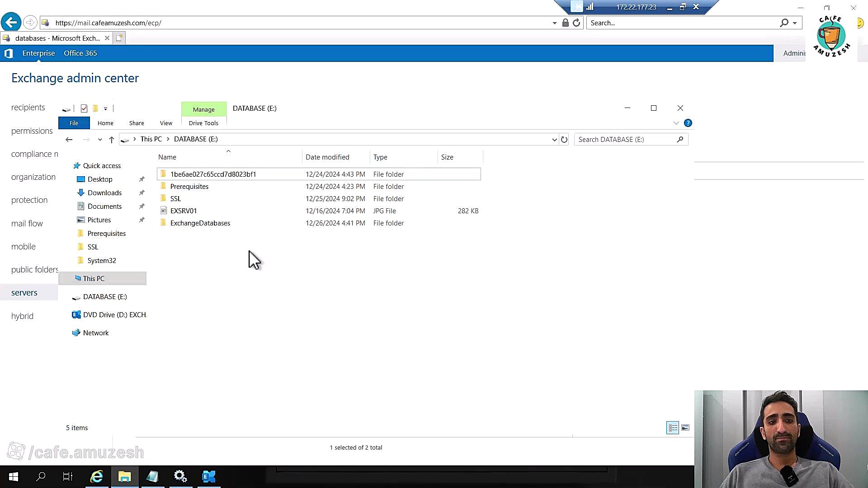Select the Prerequisites folder in file list
This screenshot has height=488, width=868.
click(x=319, y=187)
